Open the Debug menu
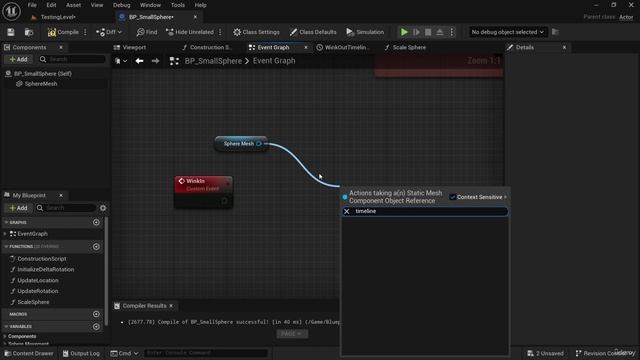Screen dimensions: 640x360 point(121,5)
